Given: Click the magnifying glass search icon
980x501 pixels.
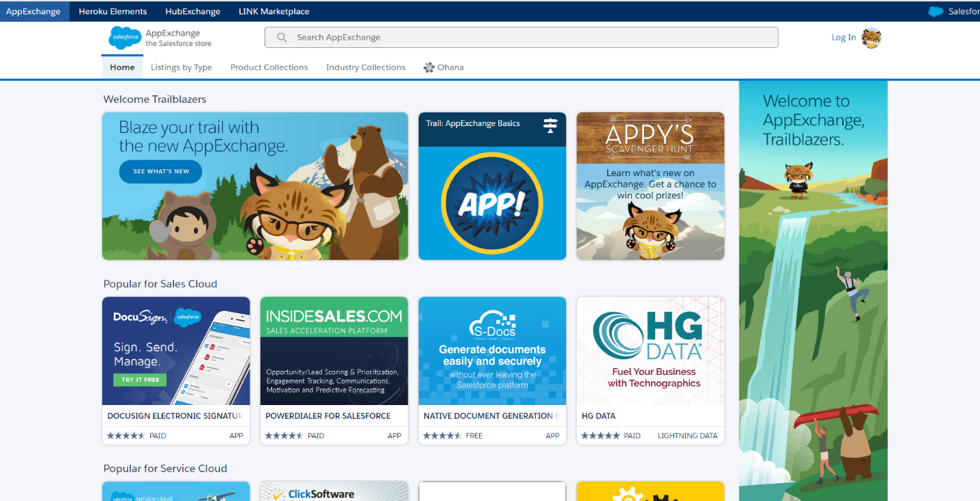Looking at the screenshot, I should (282, 38).
